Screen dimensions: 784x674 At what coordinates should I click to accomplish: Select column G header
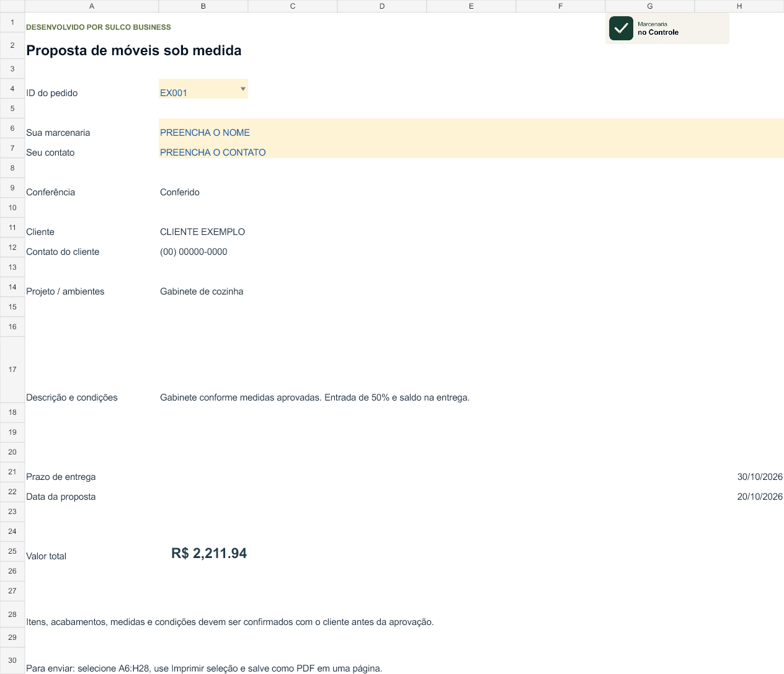click(650, 6)
